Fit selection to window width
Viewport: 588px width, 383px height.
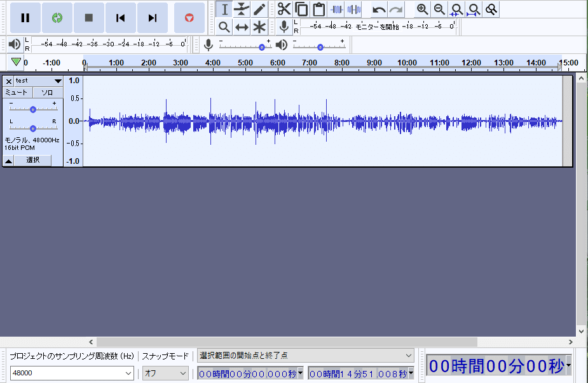pyautogui.click(x=457, y=10)
